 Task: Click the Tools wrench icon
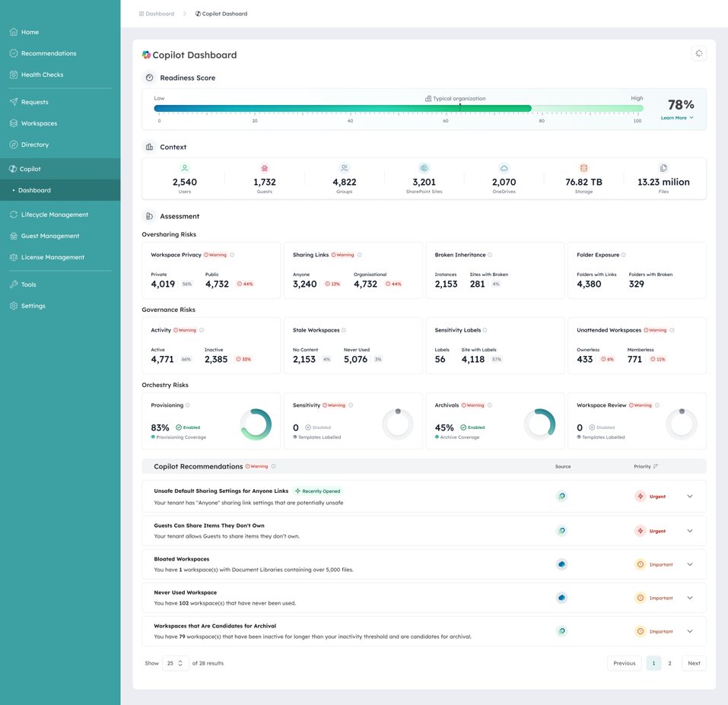[14, 284]
